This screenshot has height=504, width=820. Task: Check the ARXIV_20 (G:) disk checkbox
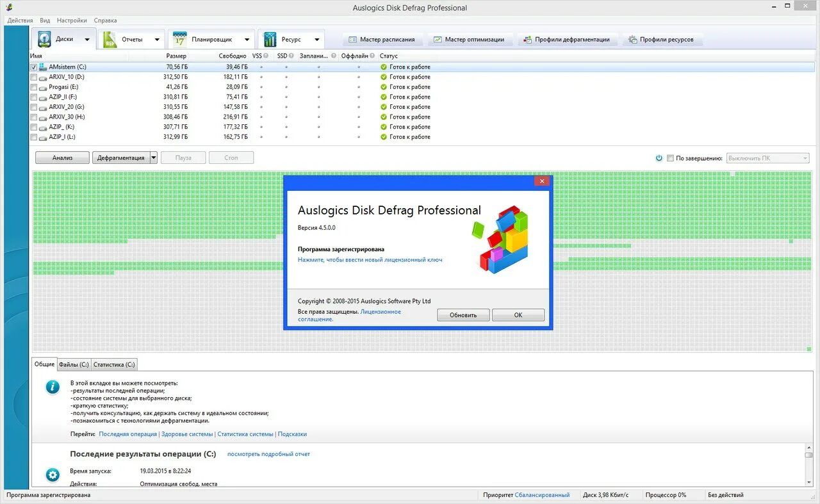point(34,107)
